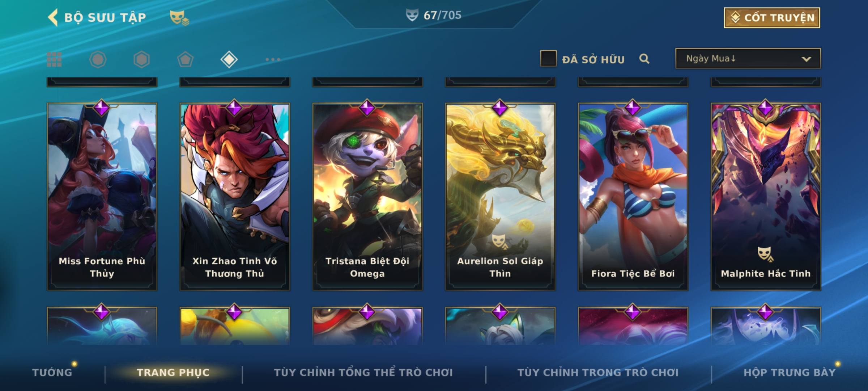Select the pentagon rarity filter icon
The width and height of the screenshot is (868, 391).
coord(185,59)
